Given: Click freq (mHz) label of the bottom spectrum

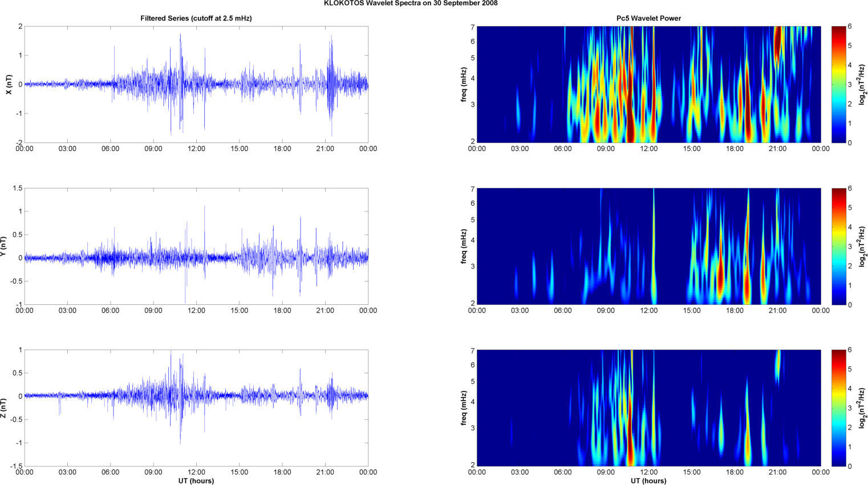Looking at the screenshot, I should [x=464, y=408].
